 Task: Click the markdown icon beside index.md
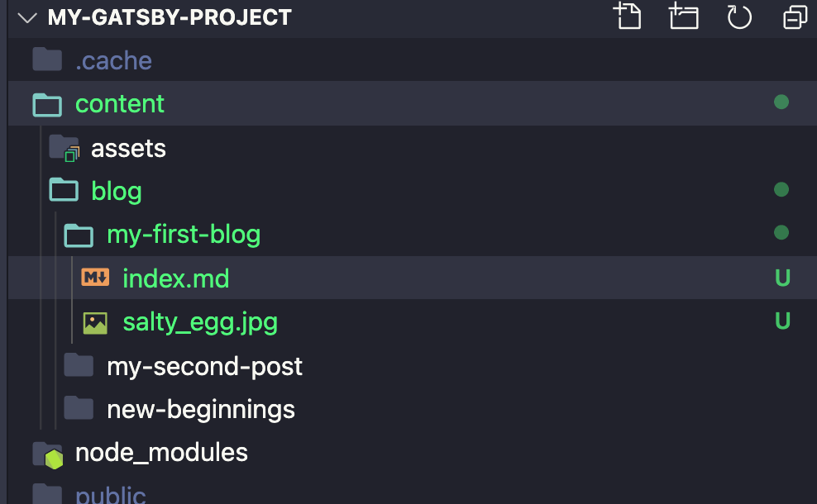point(95,278)
